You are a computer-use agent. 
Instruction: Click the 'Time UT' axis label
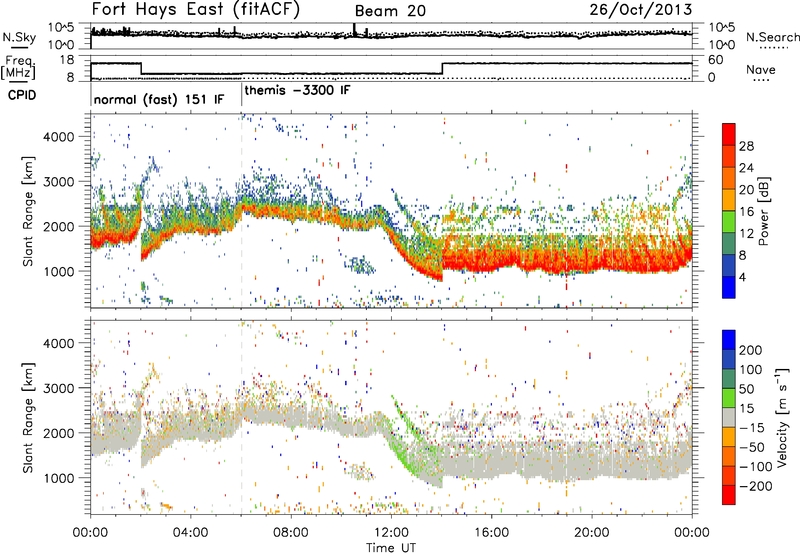click(x=391, y=547)
